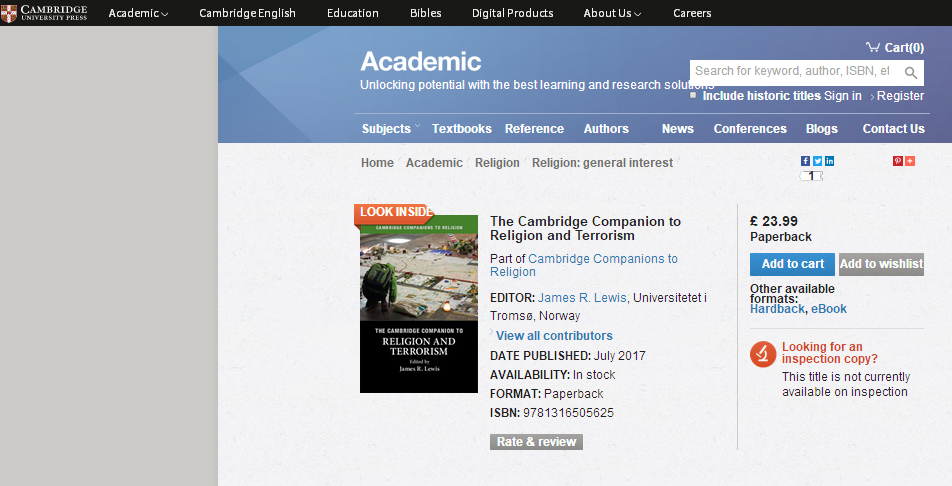Add the paperback to cart
Viewport: 952px width, 486px height.
coord(792,264)
